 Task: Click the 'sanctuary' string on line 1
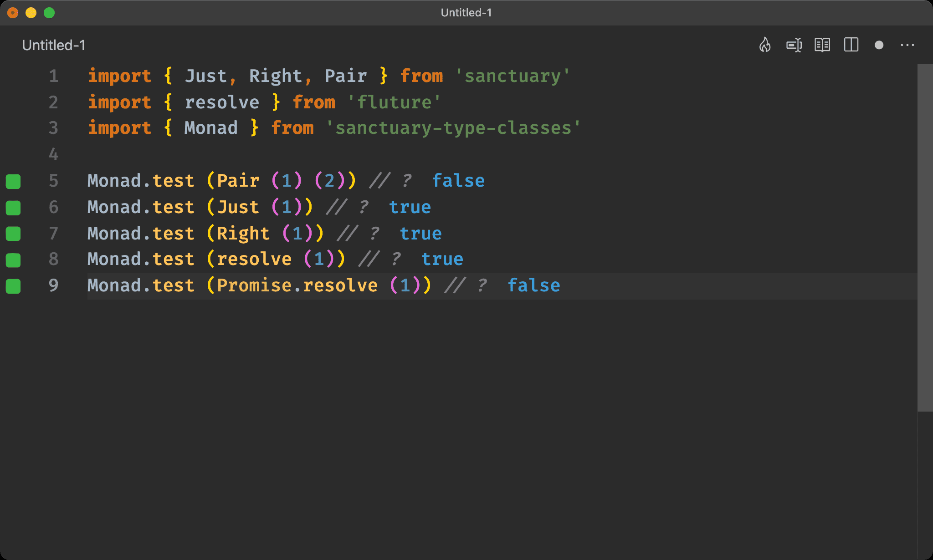(x=513, y=76)
